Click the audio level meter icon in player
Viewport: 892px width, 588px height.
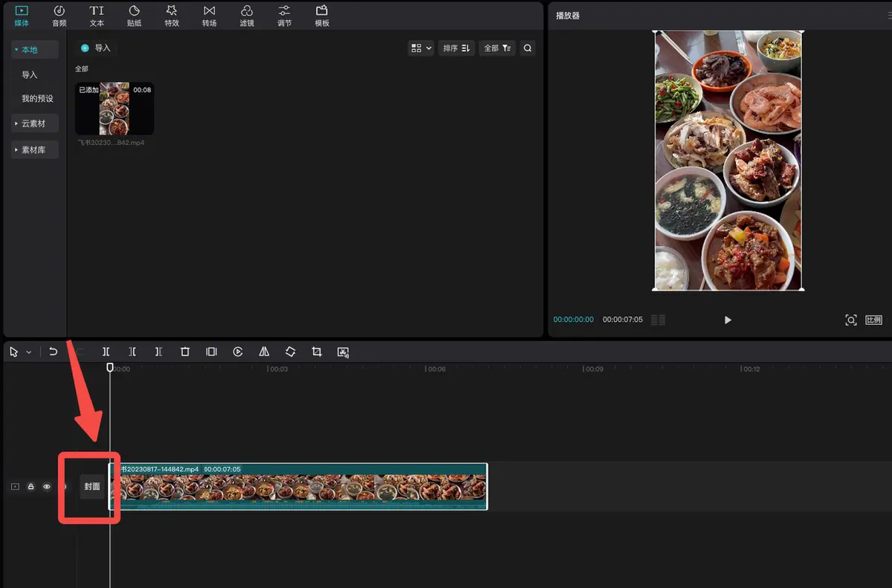pyautogui.click(x=659, y=320)
